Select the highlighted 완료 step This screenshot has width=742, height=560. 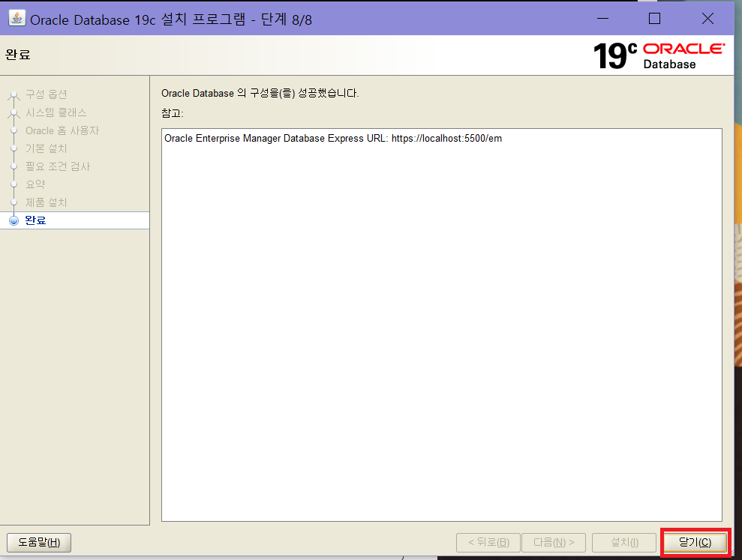coord(75,220)
